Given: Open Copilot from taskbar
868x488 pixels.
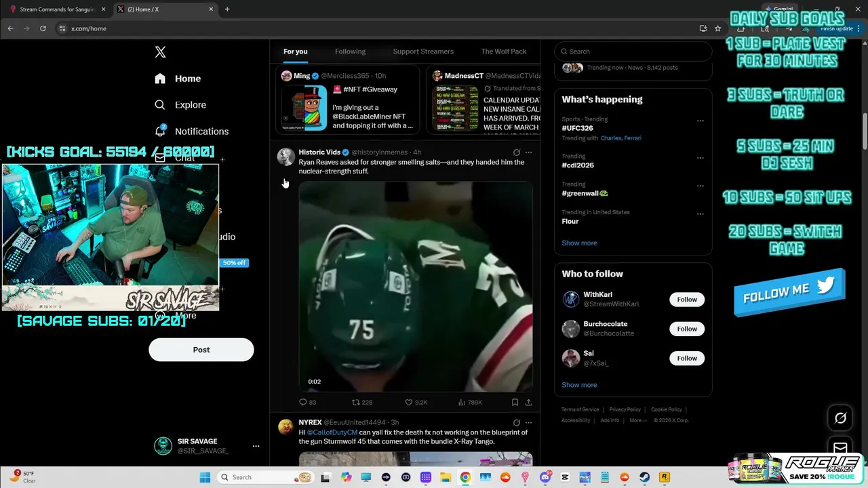Looking at the screenshot, I should (x=346, y=477).
